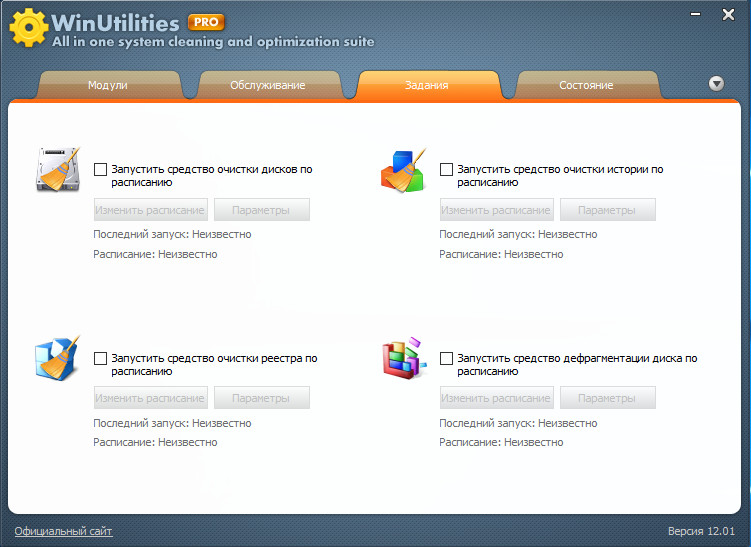Viewport: 751px width, 547px height.
Task: Click the history cleaner cubes icon
Action: click(403, 170)
